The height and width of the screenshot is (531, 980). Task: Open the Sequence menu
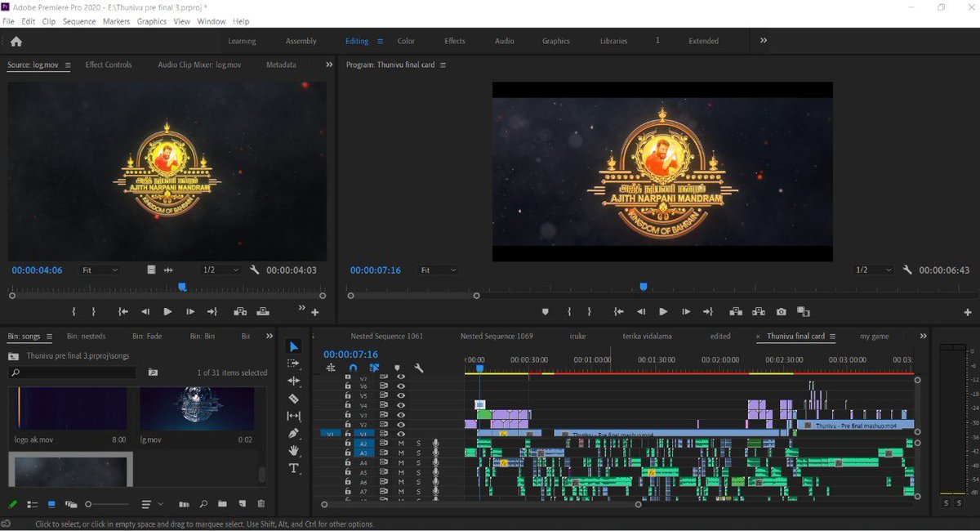[79, 21]
